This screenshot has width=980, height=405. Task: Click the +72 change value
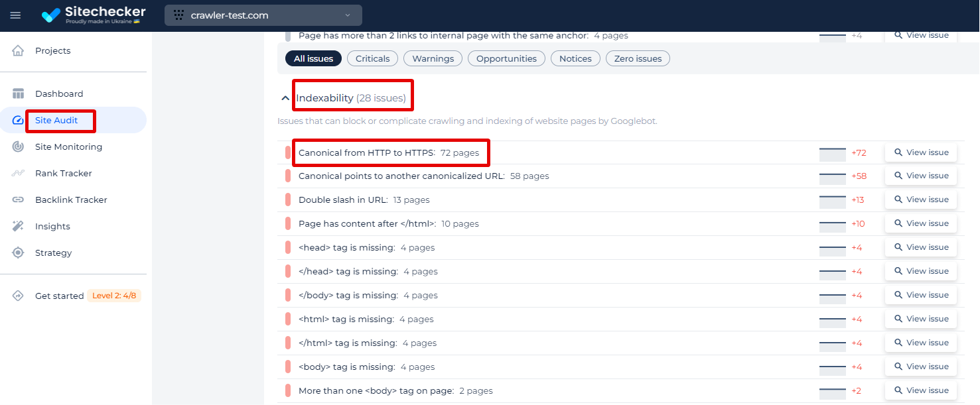point(859,152)
